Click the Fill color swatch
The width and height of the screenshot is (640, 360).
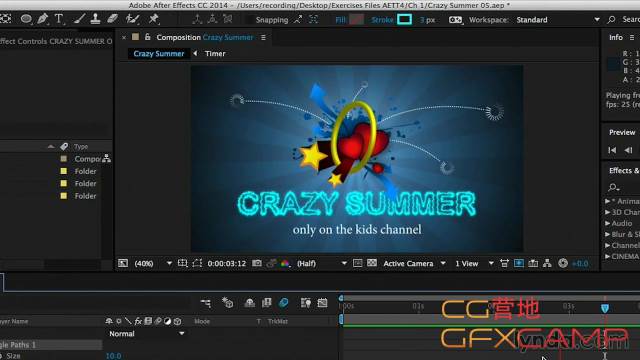(356, 19)
